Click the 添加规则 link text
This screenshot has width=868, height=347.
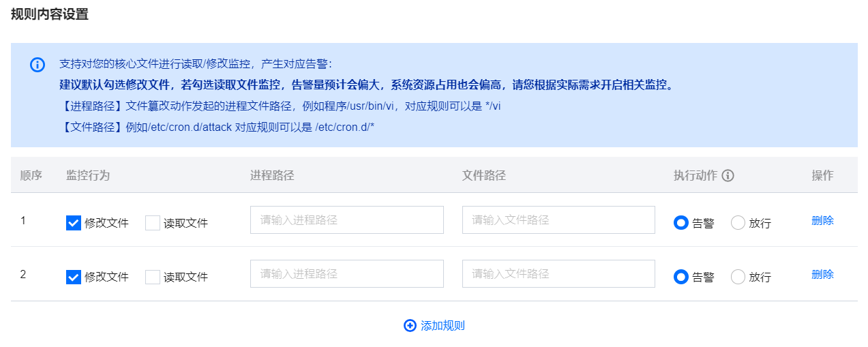tap(443, 326)
